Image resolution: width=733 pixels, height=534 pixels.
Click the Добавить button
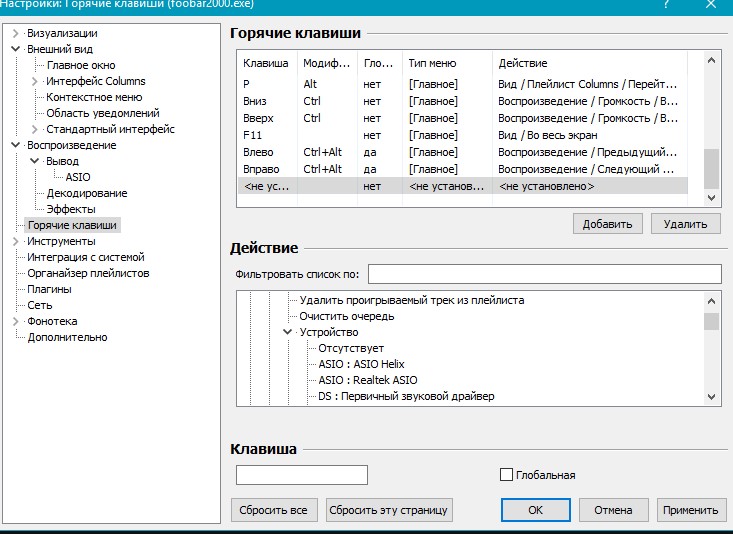[607, 224]
